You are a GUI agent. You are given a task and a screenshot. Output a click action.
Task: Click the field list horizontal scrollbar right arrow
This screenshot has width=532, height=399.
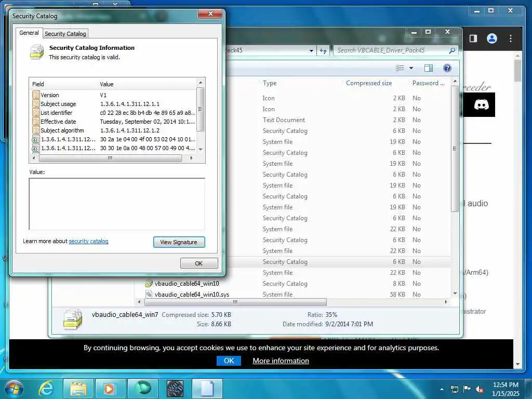click(x=191, y=158)
